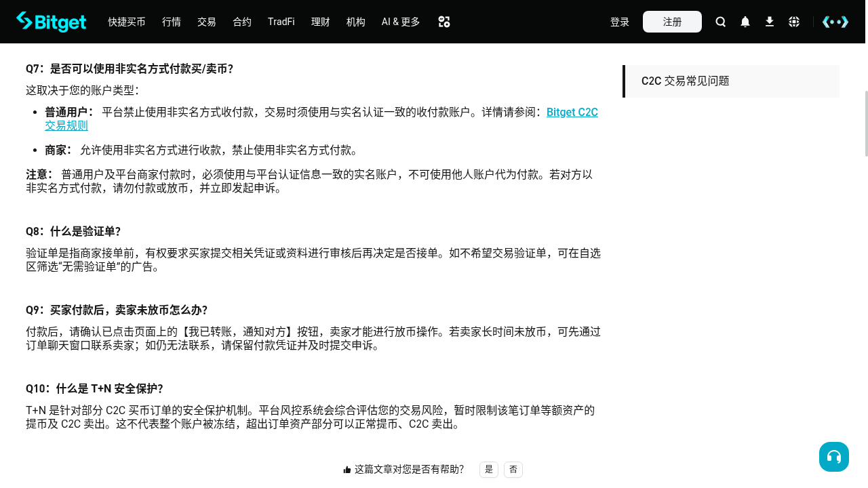868x488 pixels.
Task: Click the bold 普通用户 bullet label
Action: (x=69, y=113)
